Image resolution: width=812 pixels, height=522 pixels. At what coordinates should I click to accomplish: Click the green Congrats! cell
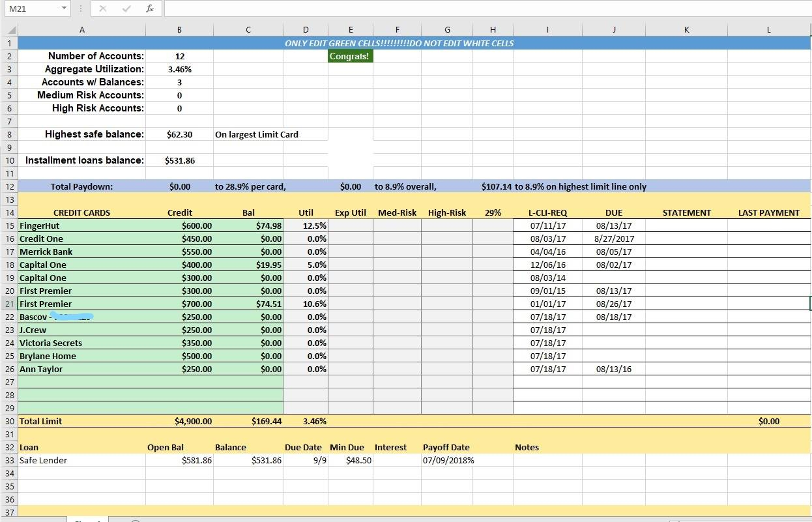click(350, 56)
